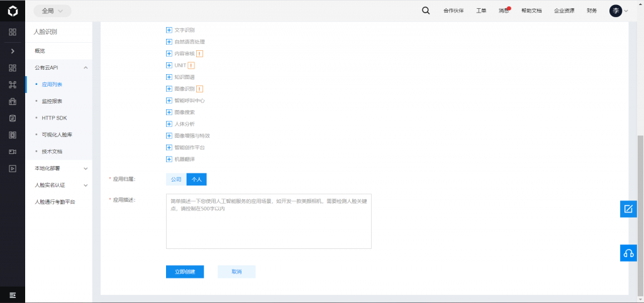Open 消息 notifications in top bar

click(x=504, y=11)
